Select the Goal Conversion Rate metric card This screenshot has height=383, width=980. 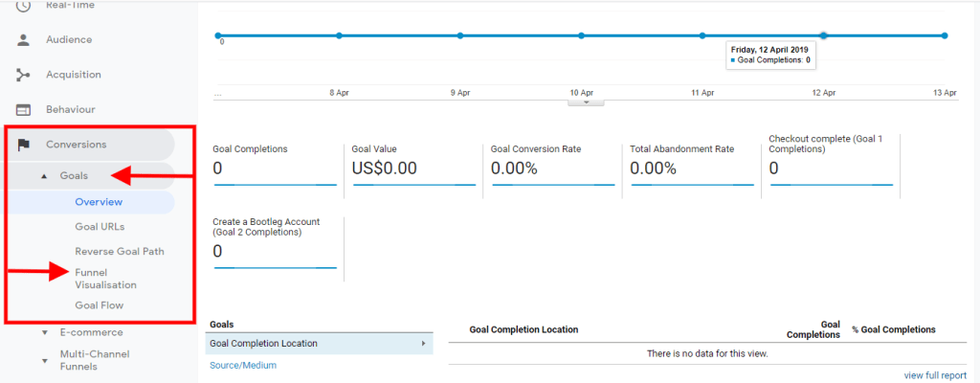click(552, 162)
